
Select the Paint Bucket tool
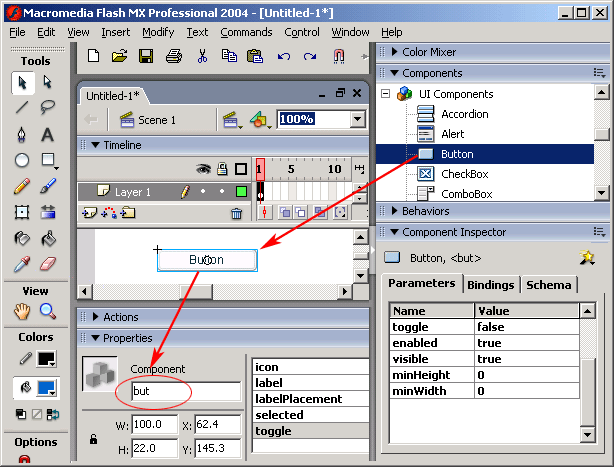coord(48,238)
